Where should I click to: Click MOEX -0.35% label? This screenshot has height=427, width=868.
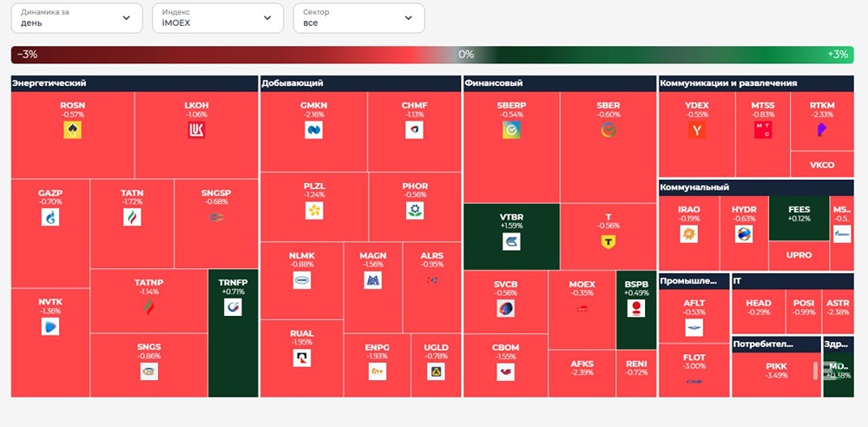click(582, 288)
